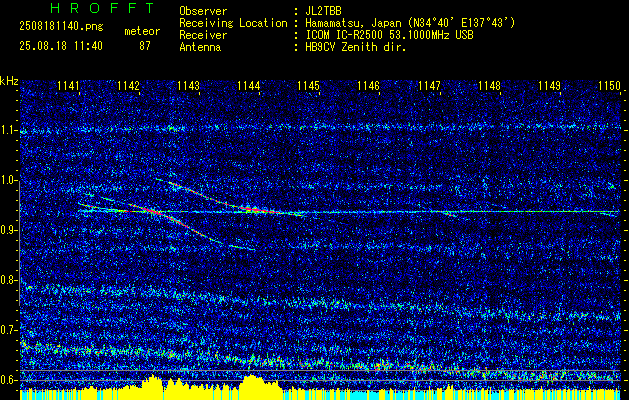This screenshot has width=629, height=400.
Task: Click time marker 1147
Action: pyautogui.click(x=429, y=86)
